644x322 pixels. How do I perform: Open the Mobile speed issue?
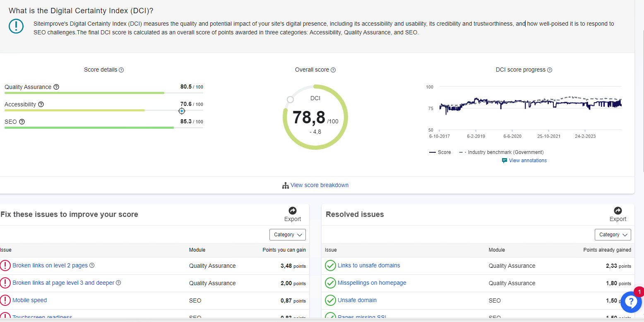click(x=29, y=300)
